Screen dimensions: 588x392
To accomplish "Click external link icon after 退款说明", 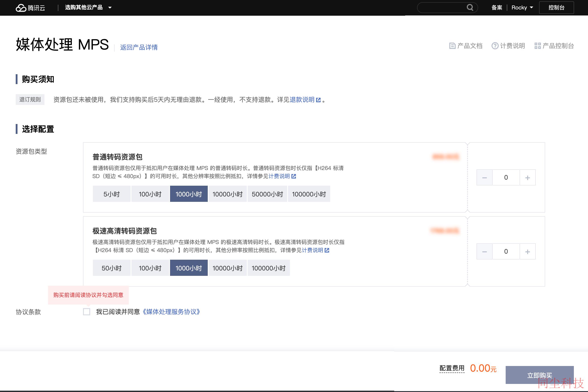I will pos(318,100).
